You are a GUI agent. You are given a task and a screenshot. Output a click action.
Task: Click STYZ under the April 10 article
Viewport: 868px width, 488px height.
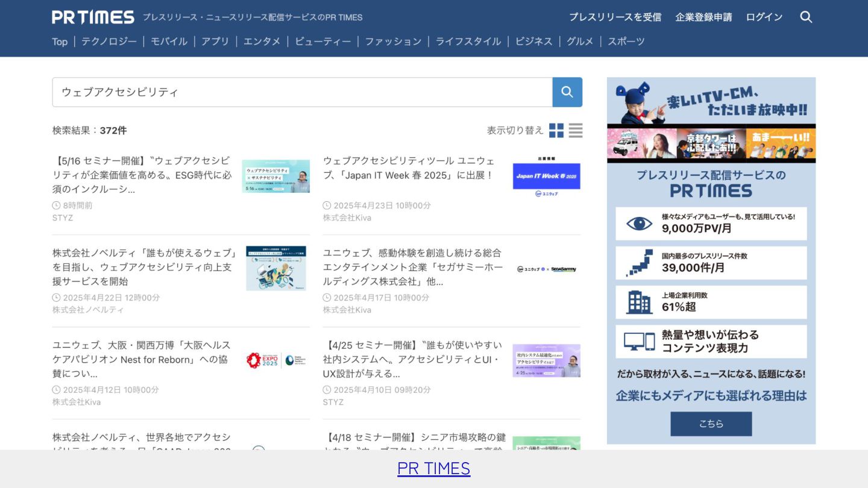(333, 402)
